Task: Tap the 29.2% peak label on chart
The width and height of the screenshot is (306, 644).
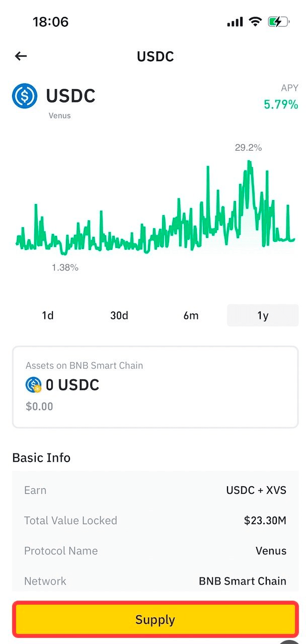Action: tap(248, 148)
